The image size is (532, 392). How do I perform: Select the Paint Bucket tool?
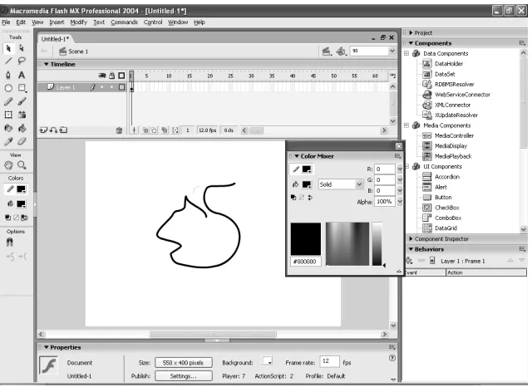point(22,128)
